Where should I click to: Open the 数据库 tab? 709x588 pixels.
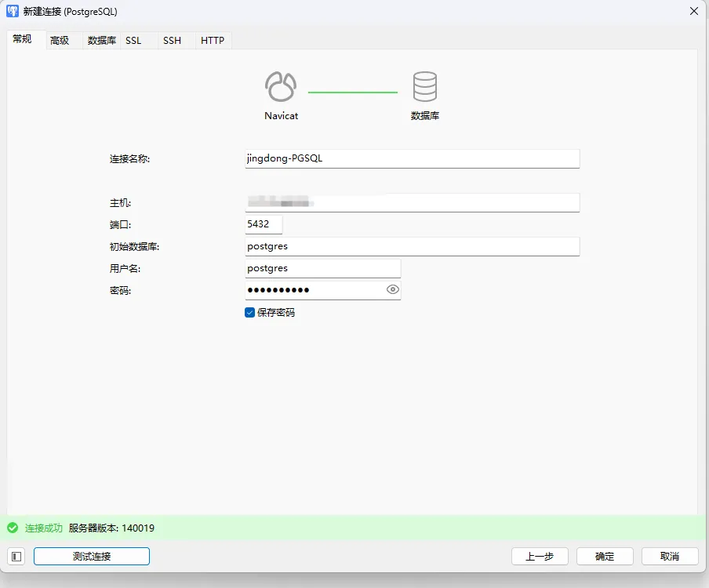tap(102, 41)
